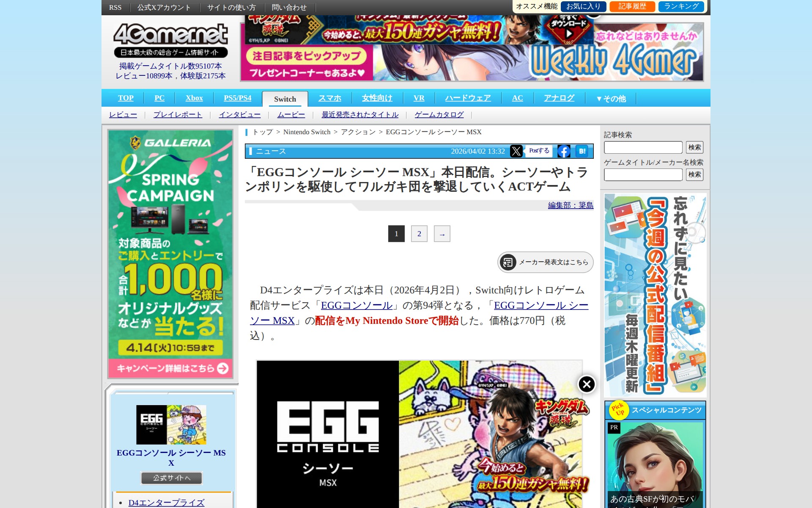The image size is (812, 508).
Task: Click the プレイレポート submenu link
Action: [178, 115]
